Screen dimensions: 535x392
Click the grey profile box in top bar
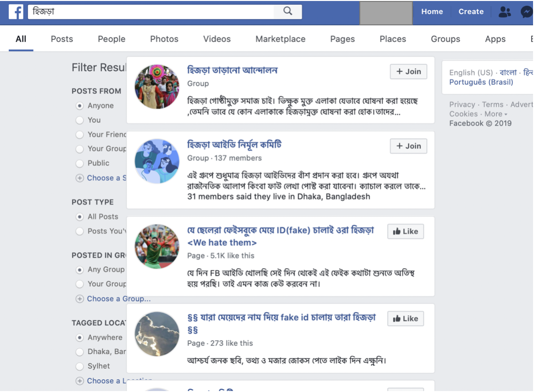[x=386, y=13]
